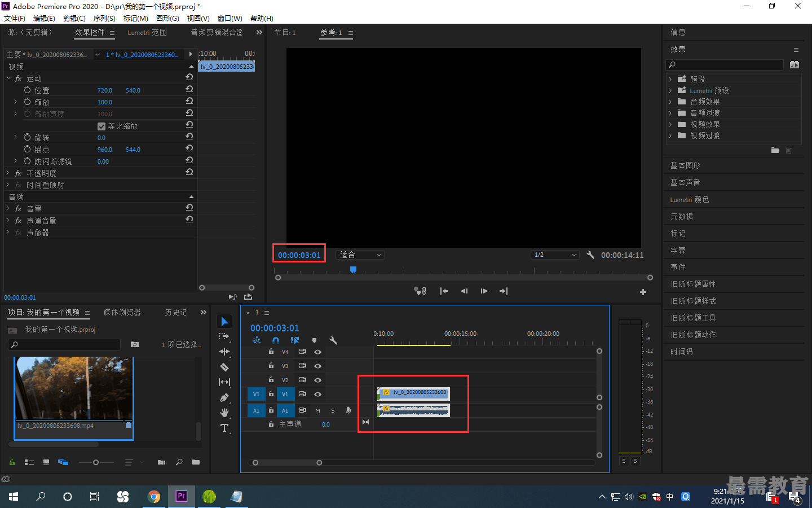Viewport: 812px width, 508px height.
Task: Toggle Scale stopwatch animation (缩放)
Action: [27, 102]
